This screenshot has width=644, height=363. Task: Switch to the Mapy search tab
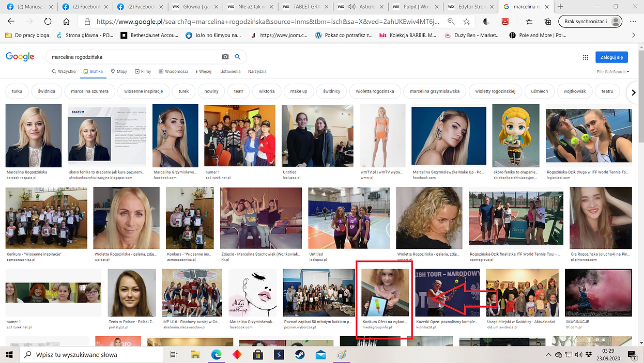point(119,72)
